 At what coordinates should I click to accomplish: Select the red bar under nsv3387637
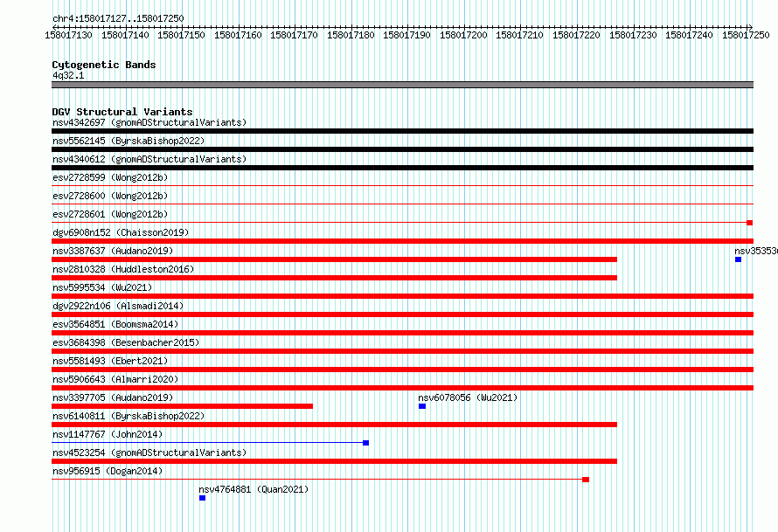335,259
